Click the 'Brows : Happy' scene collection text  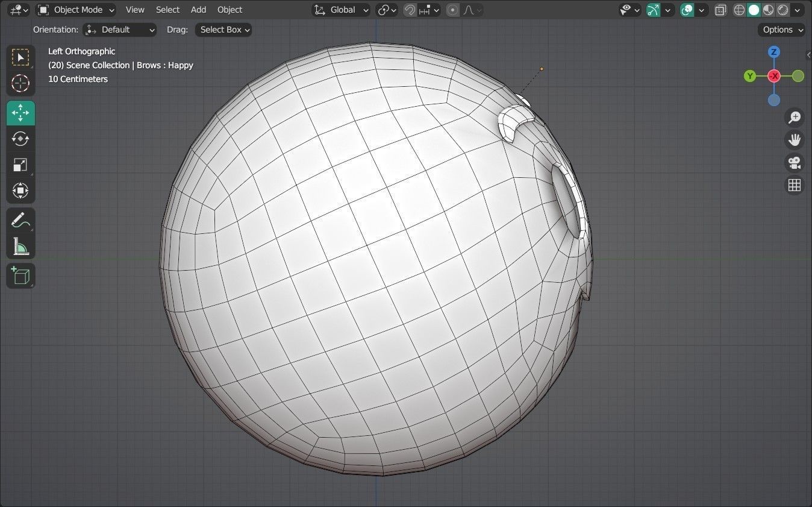point(165,65)
